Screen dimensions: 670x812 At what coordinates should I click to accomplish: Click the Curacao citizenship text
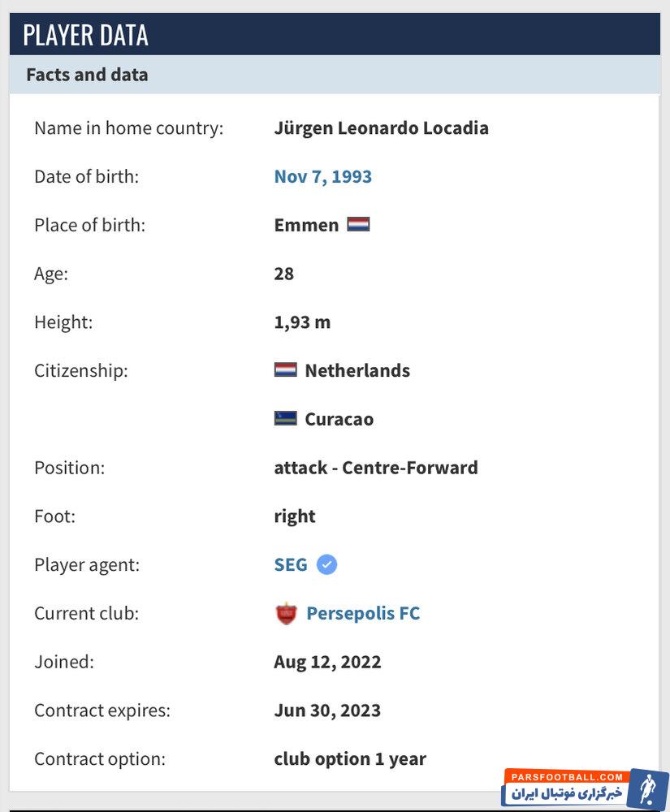click(339, 419)
